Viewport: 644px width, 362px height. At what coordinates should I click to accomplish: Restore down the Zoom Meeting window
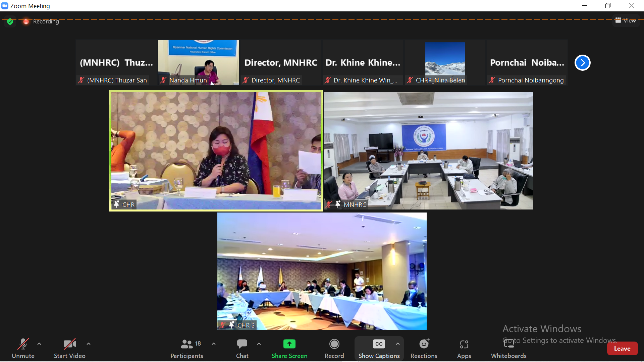(x=608, y=6)
